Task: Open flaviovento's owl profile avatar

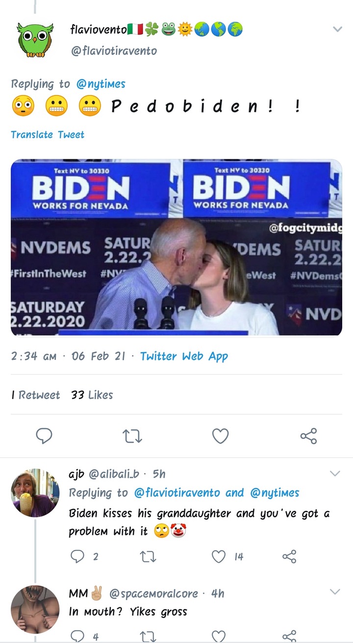Action: coord(35,39)
